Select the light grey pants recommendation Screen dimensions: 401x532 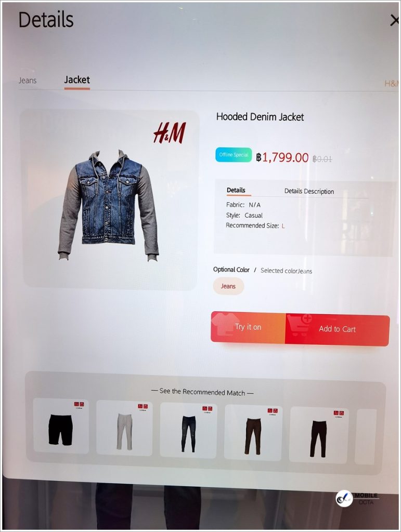click(x=124, y=428)
